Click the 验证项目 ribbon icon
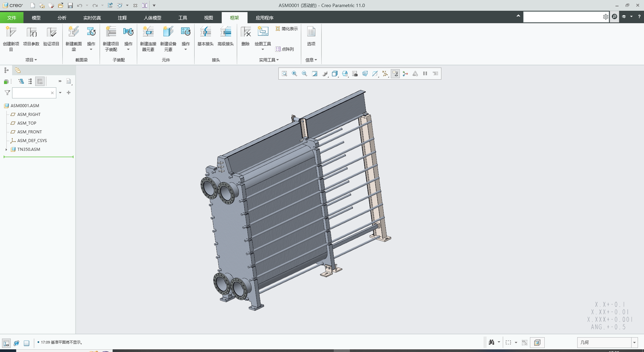 tap(51, 33)
